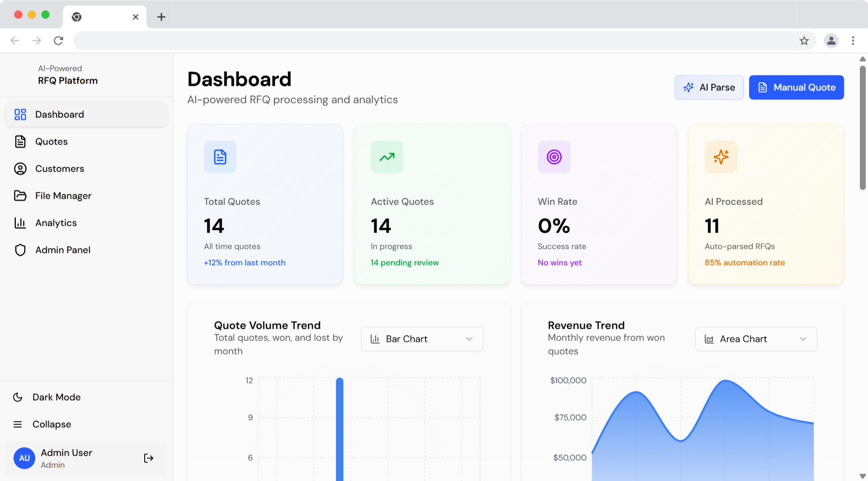Click the scroll up arrow
The width and height of the screenshot is (868, 481).
[863, 59]
